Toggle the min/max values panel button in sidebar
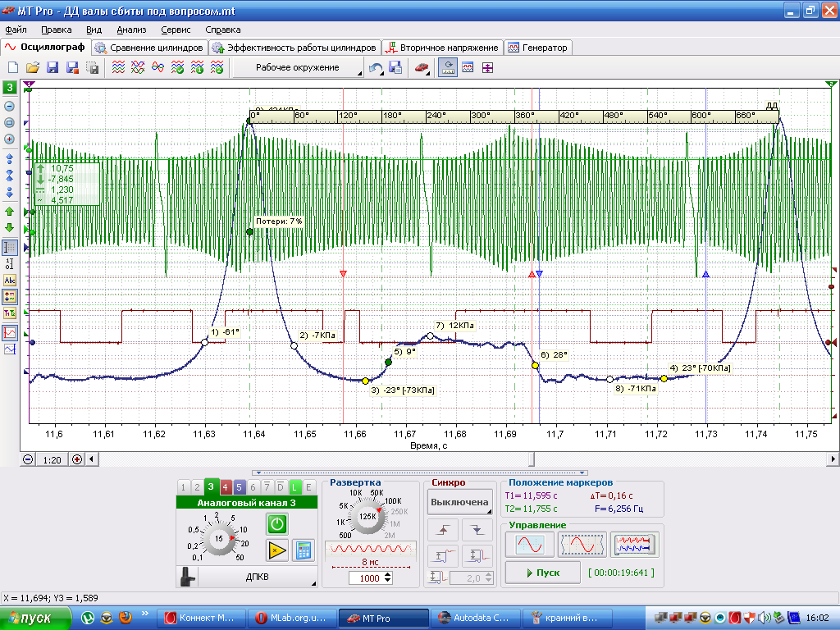The height and width of the screenshot is (630, 840). pos(10,297)
